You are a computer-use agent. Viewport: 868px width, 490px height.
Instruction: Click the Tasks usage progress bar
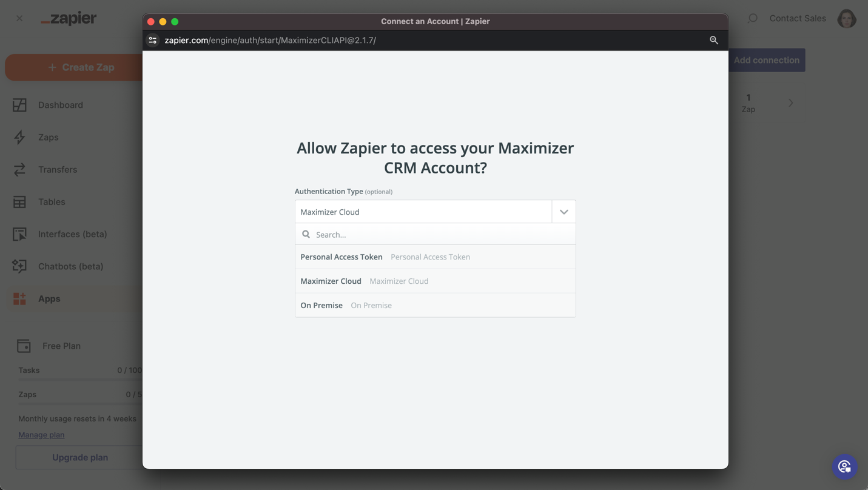(x=79, y=380)
